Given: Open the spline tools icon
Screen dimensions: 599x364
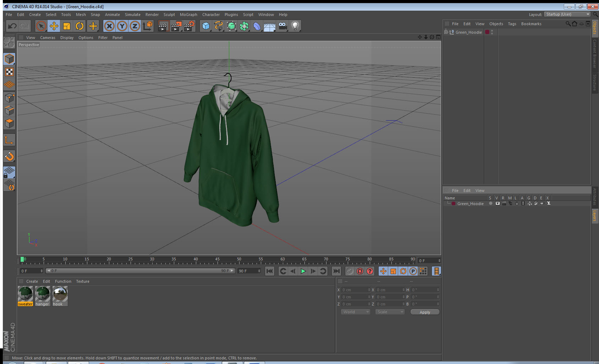Looking at the screenshot, I should [219, 26].
